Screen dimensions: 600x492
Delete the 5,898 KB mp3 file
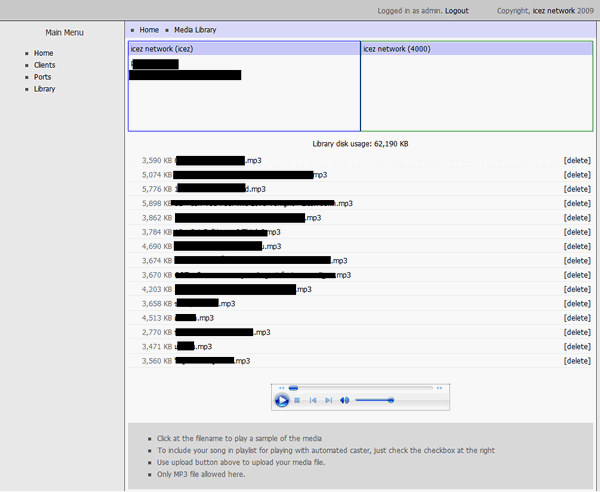pyautogui.click(x=577, y=204)
